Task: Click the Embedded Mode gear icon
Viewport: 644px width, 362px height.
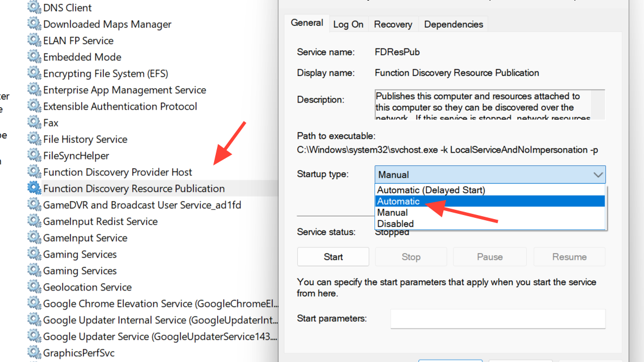Action: click(x=35, y=57)
